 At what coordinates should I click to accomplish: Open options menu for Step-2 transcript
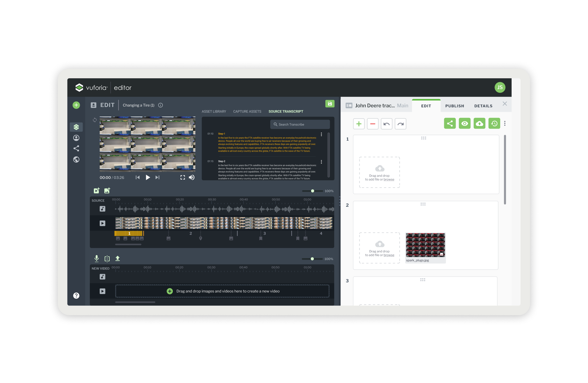[321, 162]
